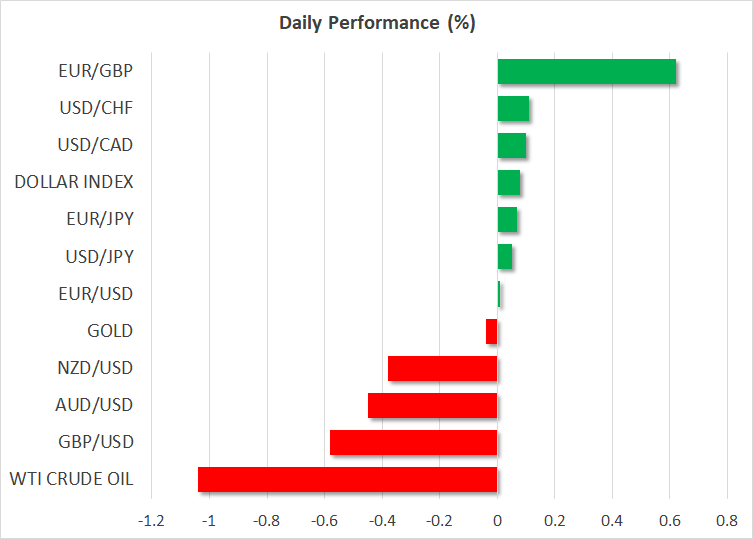This screenshot has width=753, height=539.
Task: Click the EUR/JPY green bar
Action: [507, 220]
